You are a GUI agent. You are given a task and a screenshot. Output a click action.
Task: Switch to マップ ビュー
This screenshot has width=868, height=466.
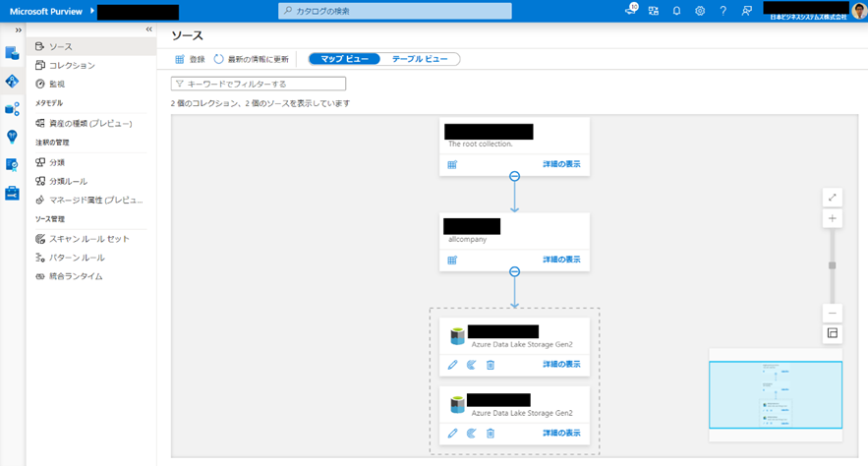pyautogui.click(x=344, y=59)
